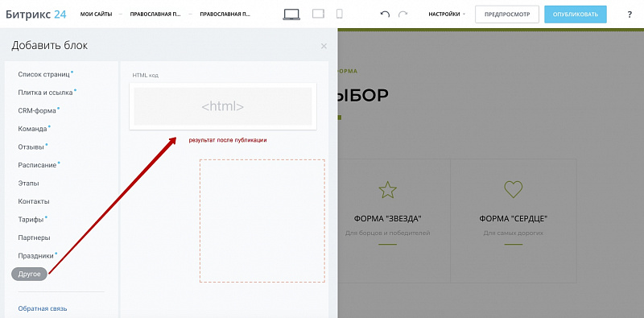Viewport: 644px width, 318px height.
Task: Open the Обратная связь link
Action: click(x=43, y=308)
